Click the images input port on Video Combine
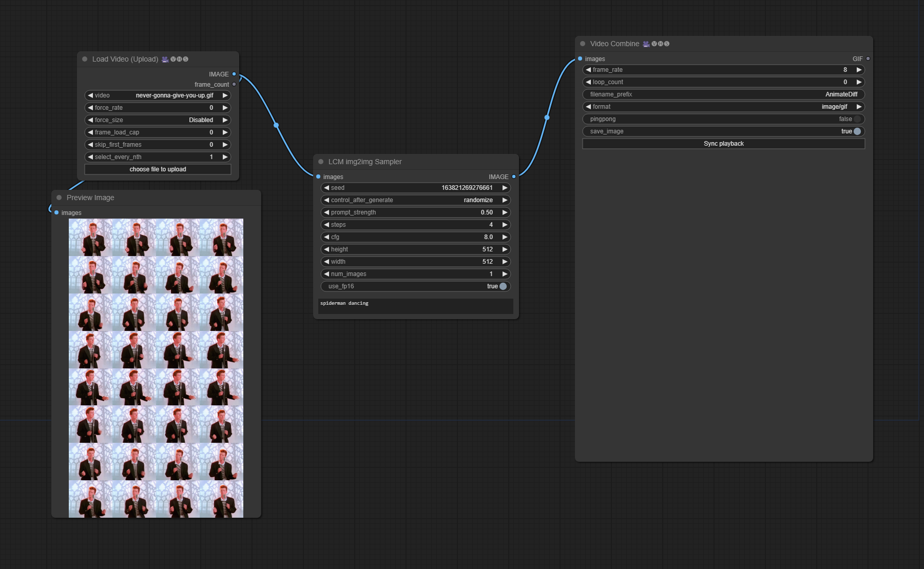The height and width of the screenshot is (569, 924). tap(580, 58)
